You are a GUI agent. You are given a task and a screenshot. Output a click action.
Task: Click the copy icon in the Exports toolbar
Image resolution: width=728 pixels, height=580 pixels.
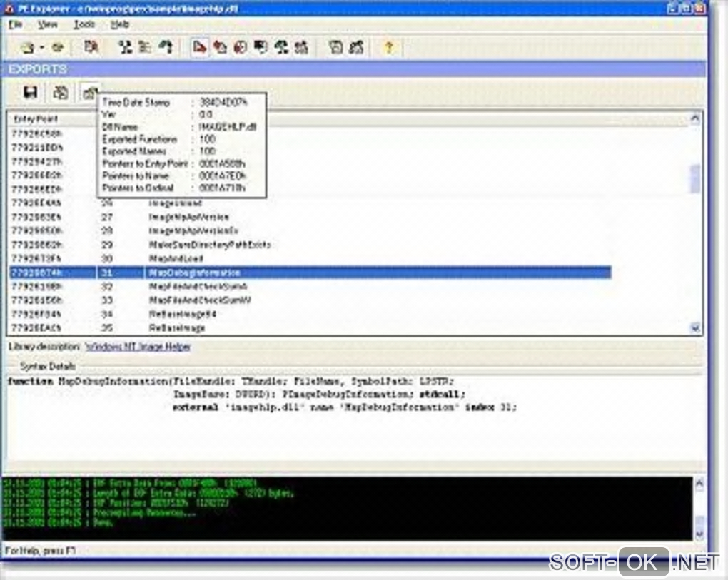click(x=61, y=92)
